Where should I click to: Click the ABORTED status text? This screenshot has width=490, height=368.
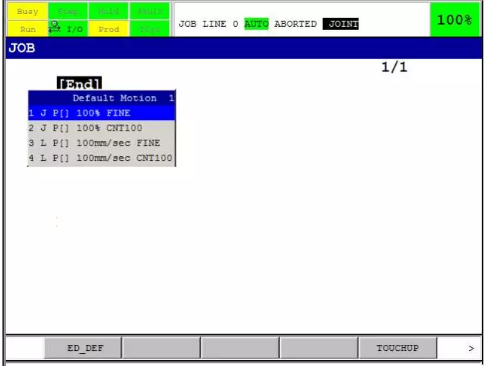coord(295,24)
